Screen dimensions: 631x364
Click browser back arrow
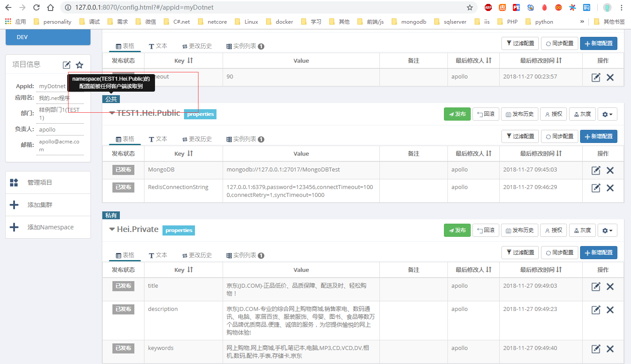click(x=8, y=7)
